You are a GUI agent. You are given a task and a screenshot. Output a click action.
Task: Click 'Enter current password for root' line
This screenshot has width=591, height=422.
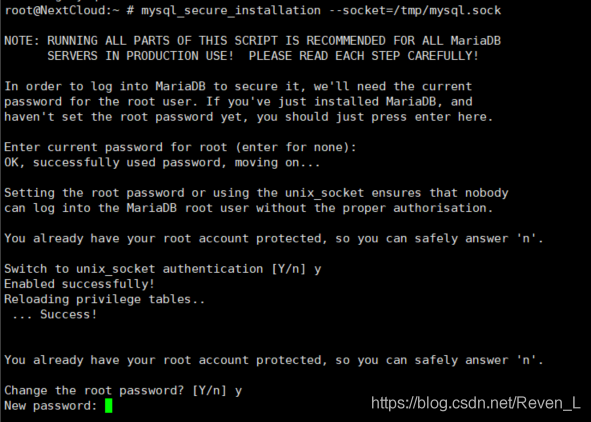tap(180, 147)
